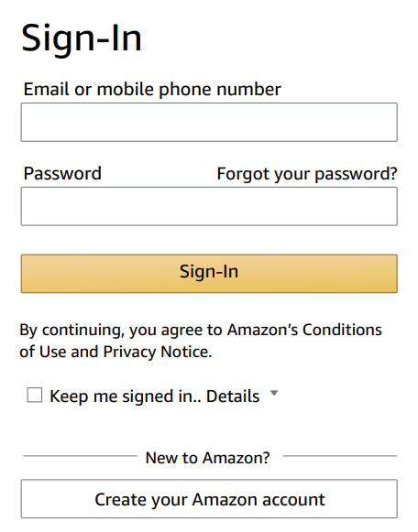Click the By continuing agreement sentence
418x532 pixels.
(x=201, y=341)
